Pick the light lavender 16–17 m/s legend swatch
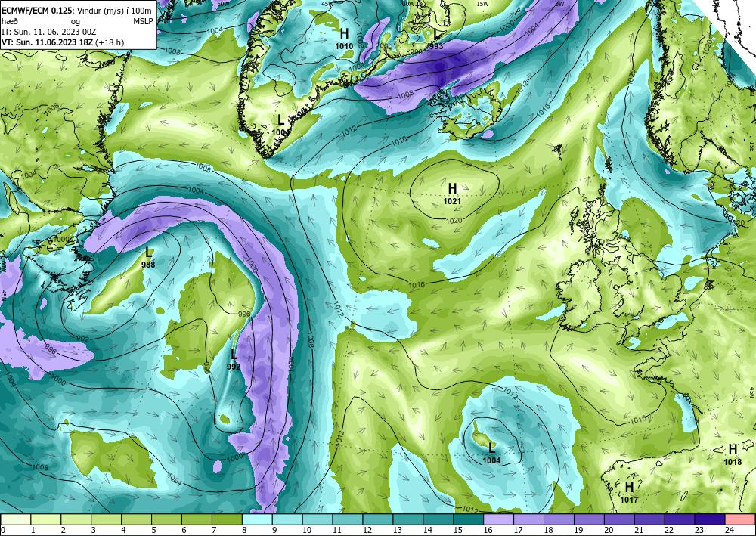The height and width of the screenshot is (536, 756). point(498,519)
